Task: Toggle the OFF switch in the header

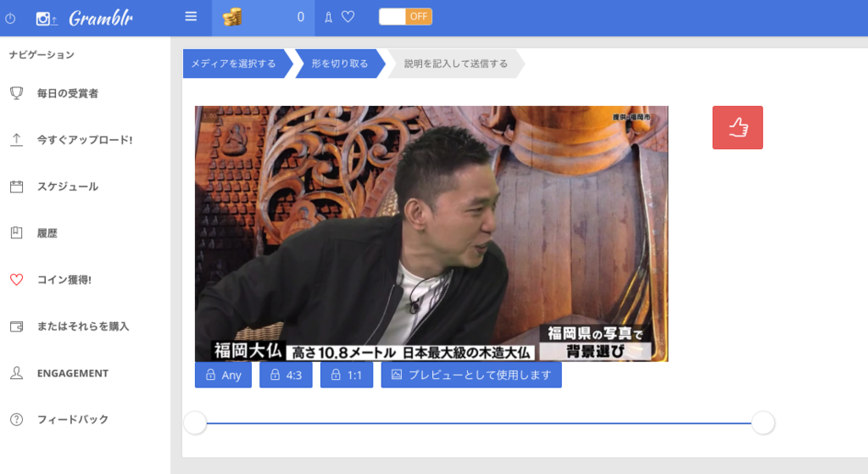Action: click(x=405, y=17)
